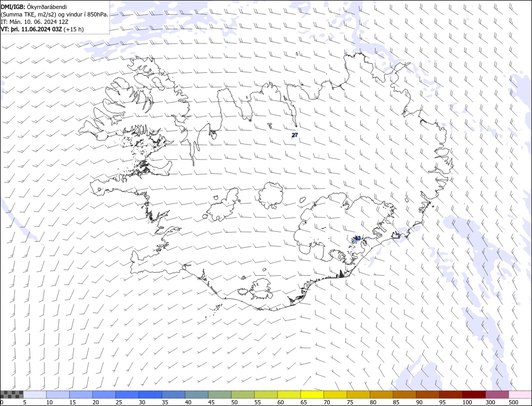Click the legend label 75
The height and width of the screenshot is (406, 532).
[350, 402]
